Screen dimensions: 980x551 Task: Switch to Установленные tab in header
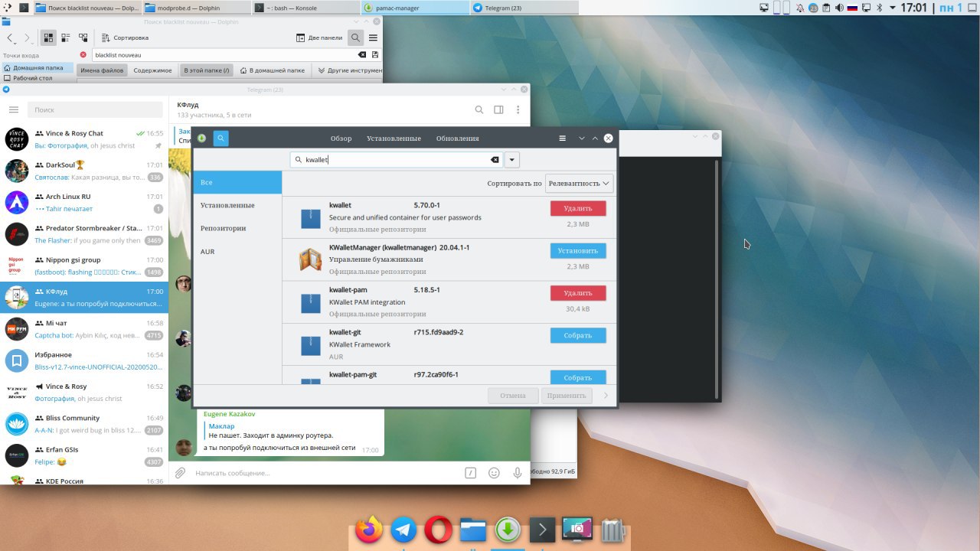pyautogui.click(x=394, y=139)
